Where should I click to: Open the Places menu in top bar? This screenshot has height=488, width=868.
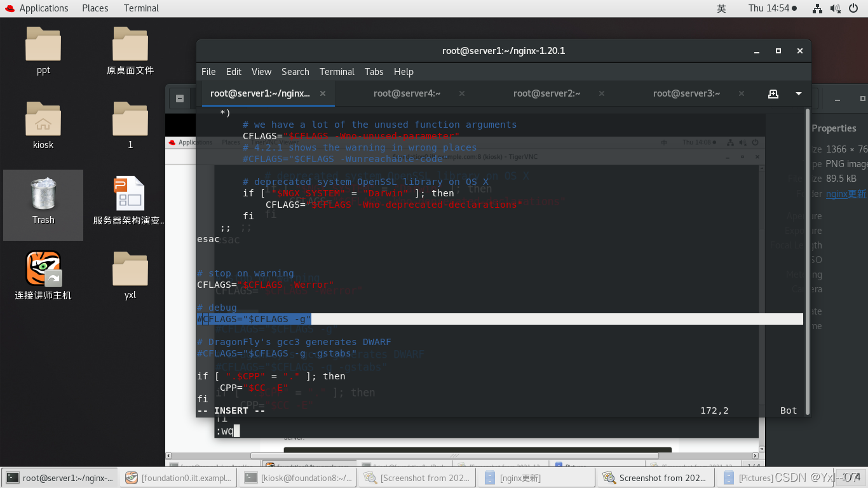(95, 8)
